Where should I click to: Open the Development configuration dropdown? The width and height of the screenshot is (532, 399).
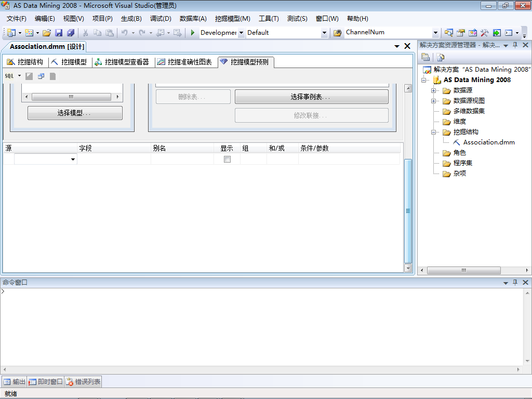pos(241,33)
